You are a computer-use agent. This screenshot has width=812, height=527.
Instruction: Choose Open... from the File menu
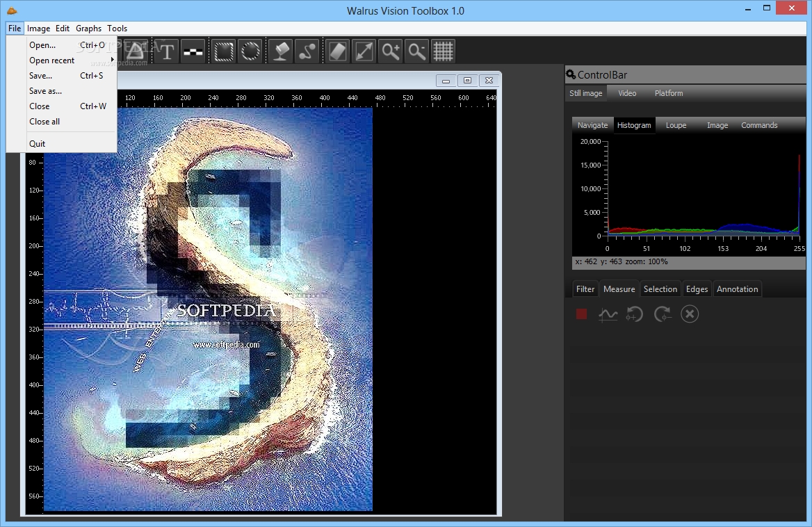point(62,45)
